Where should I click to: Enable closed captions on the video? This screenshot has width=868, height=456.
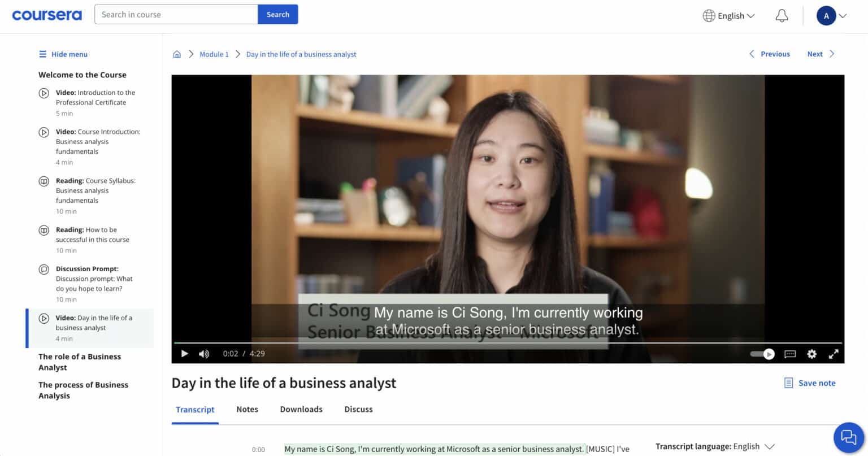pos(790,354)
